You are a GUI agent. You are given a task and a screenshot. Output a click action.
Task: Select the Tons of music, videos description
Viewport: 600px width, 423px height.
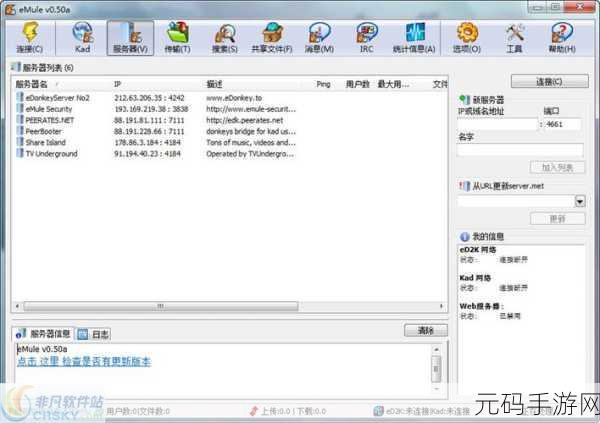tap(251, 142)
